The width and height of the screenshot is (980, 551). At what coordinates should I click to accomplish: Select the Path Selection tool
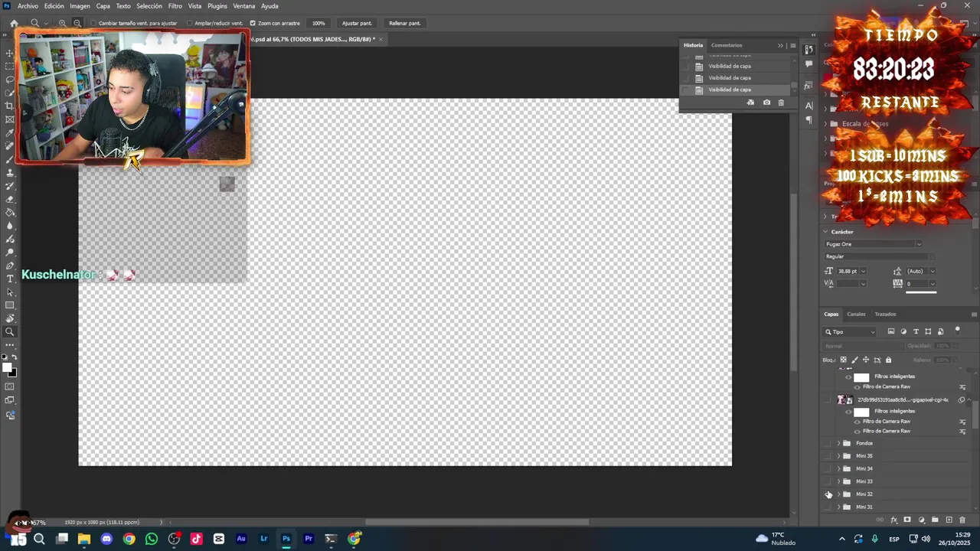[x=10, y=292]
